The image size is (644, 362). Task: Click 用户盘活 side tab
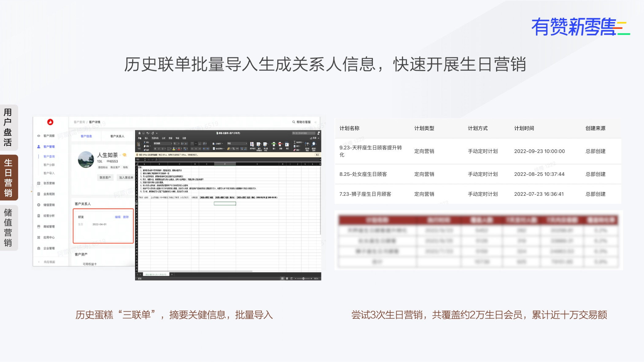pyautogui.click(x=8, y=127)
